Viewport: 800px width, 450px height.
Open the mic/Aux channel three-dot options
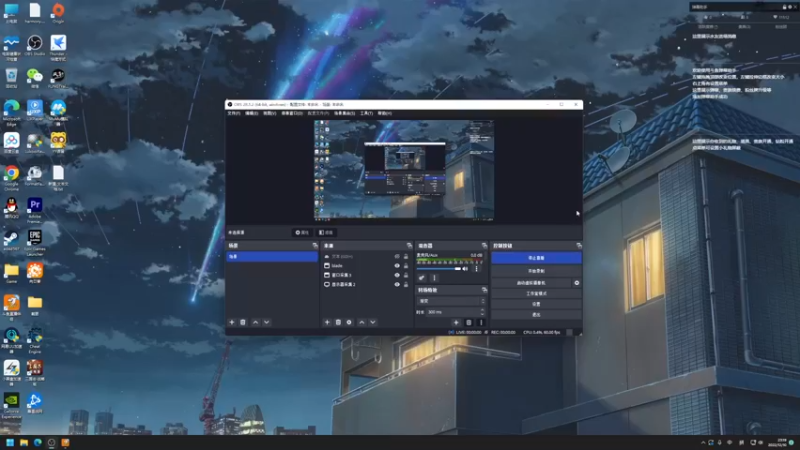(477, 269)
